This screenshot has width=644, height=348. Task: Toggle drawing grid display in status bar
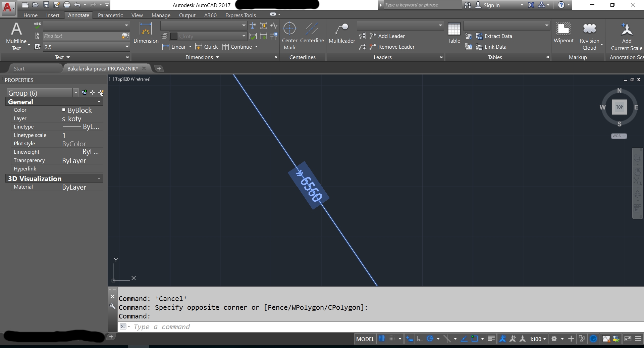[382, 339]
